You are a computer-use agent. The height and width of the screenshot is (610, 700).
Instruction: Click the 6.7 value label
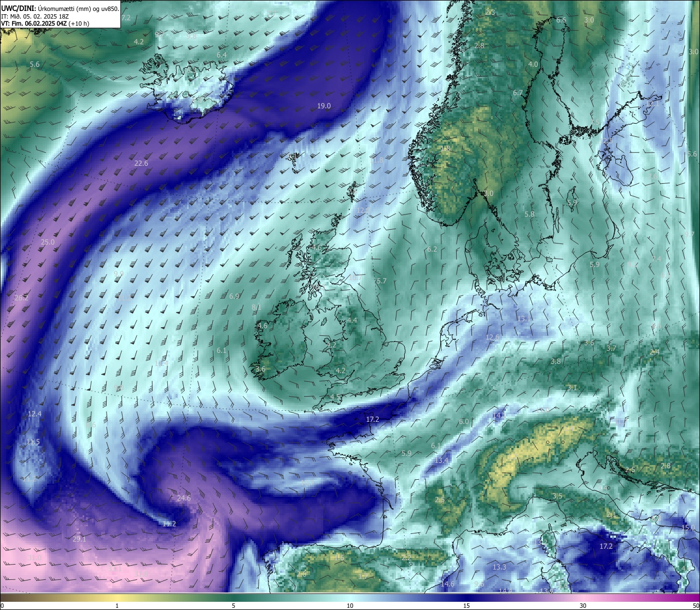click(517, 92)
